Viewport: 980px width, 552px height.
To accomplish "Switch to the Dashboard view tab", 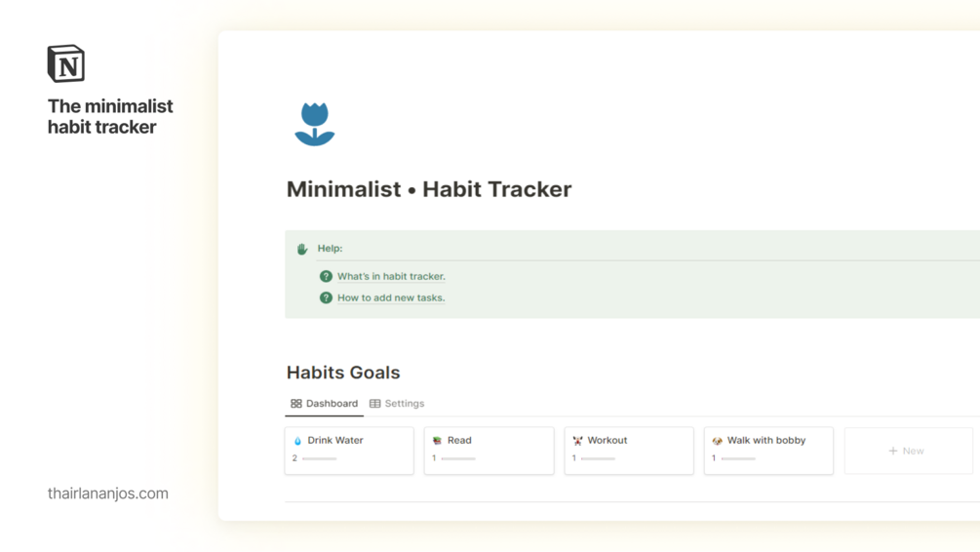I will tap(324, 404).
